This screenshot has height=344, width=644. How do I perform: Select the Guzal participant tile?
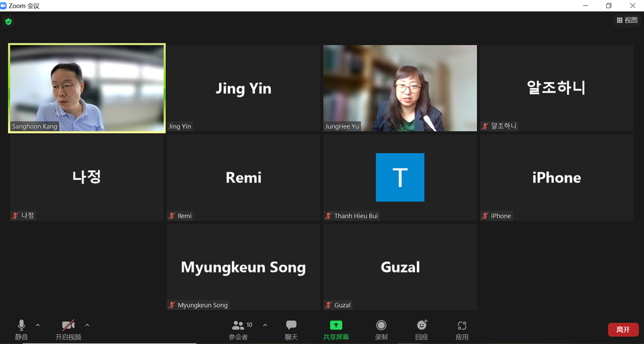(400, 267)
